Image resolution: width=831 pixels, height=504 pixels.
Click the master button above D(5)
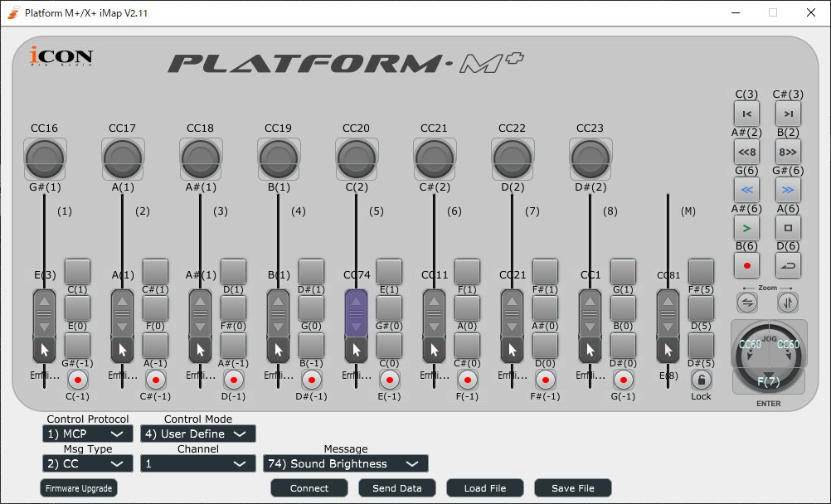pyautogui.click(x=701, y=308)
